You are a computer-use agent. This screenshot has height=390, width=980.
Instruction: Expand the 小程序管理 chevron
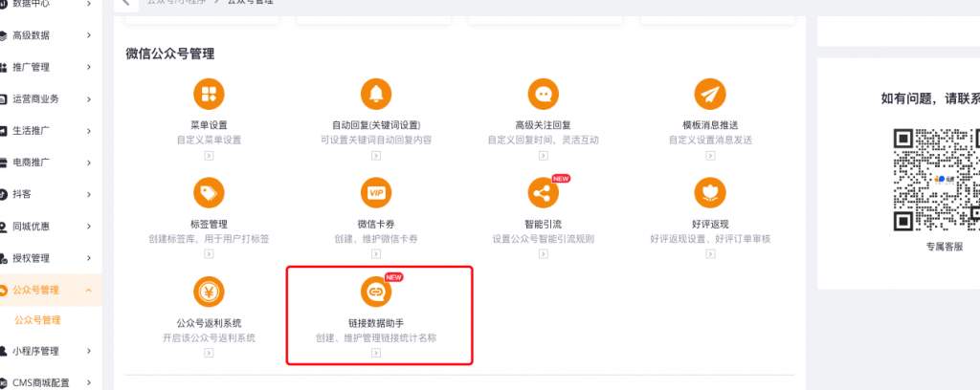pyautogui.click(x=89, y=352)
